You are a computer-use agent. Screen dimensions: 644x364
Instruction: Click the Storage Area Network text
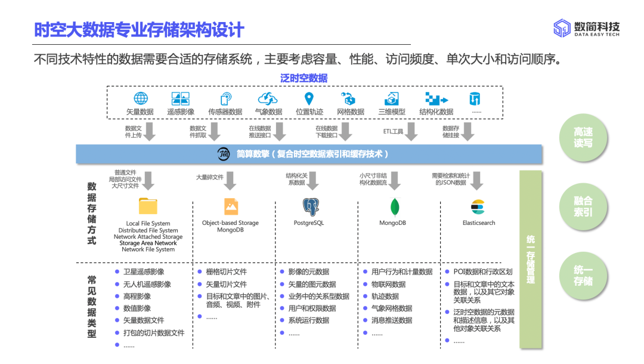148,243
